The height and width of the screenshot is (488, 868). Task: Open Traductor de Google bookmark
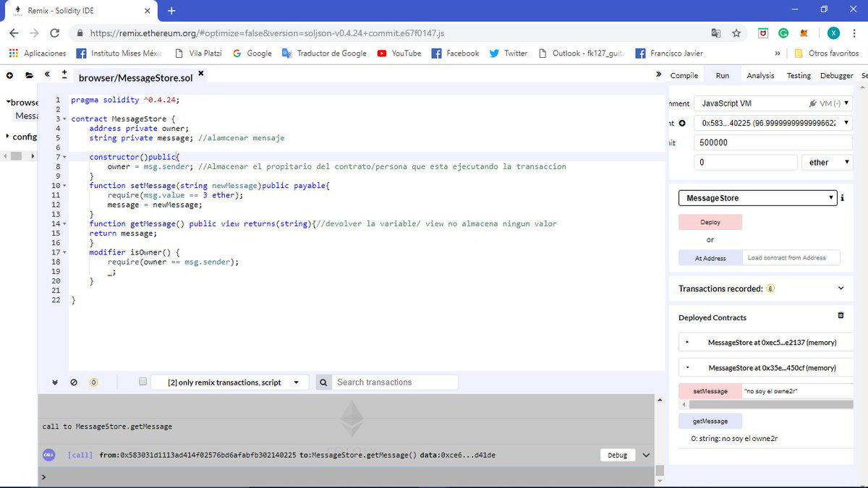pyautogui.click(x=323, y=53)
